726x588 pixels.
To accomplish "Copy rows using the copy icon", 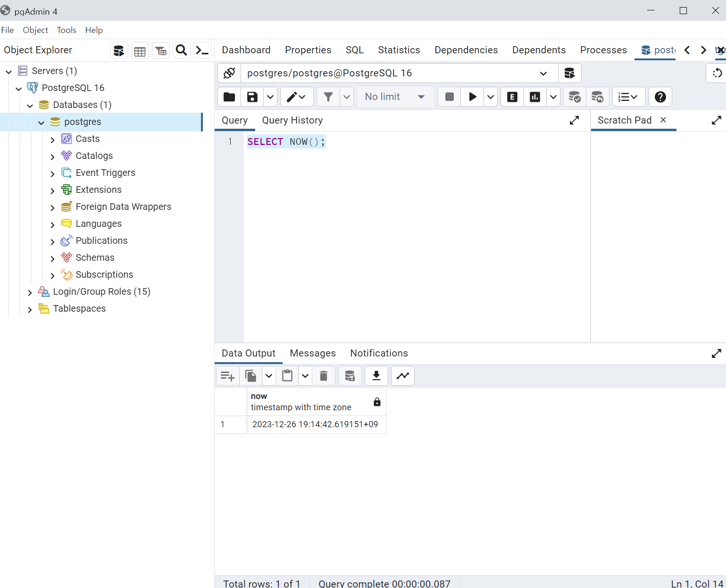I will pos(251,376).
